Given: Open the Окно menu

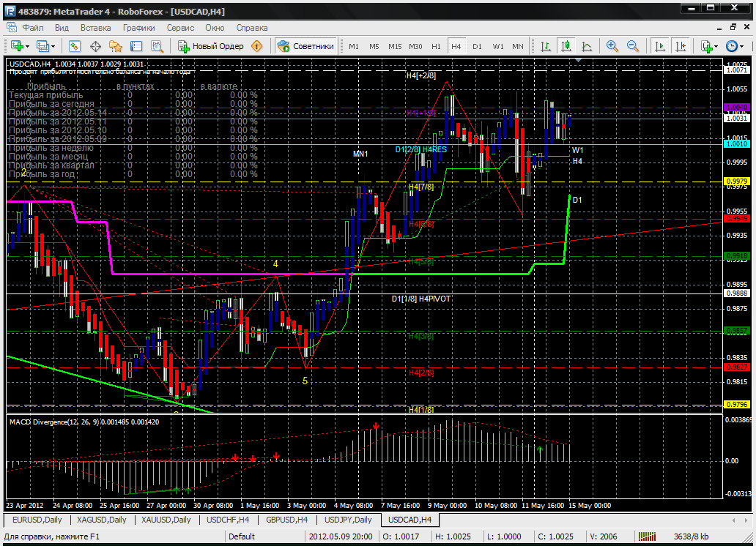Looking at the screenshot, I should [x=215, y=28].
